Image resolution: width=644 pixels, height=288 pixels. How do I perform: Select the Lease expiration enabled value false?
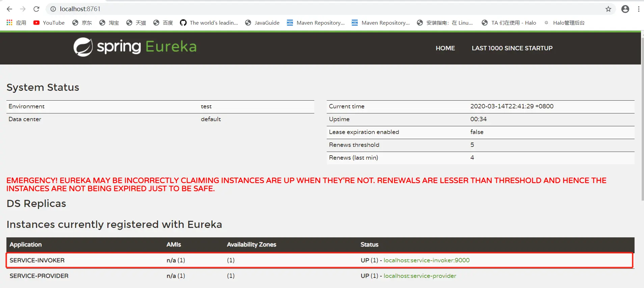pos(477,132)
